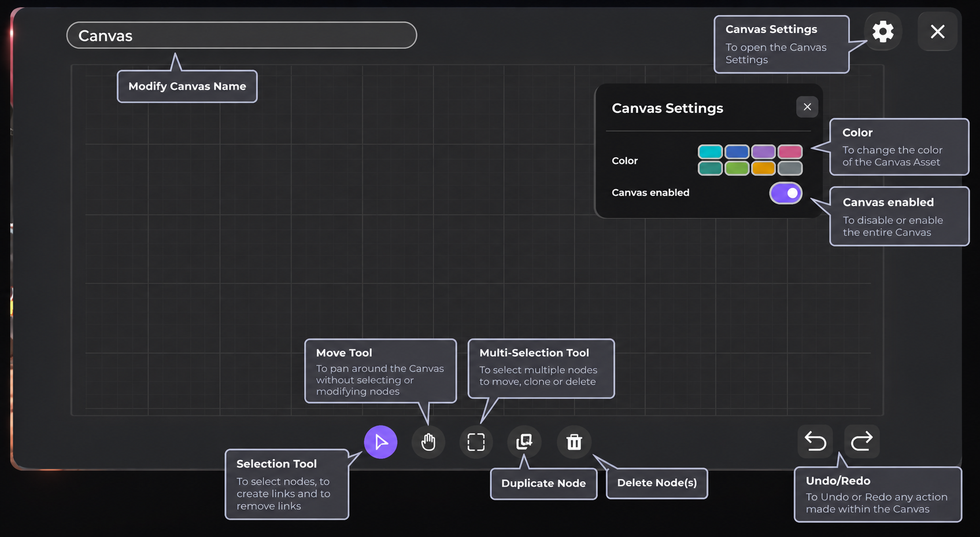The image size is (980, 537).
Task: Click the 'Canvas Settings' panel title
Action: click(x=667, y=108)
